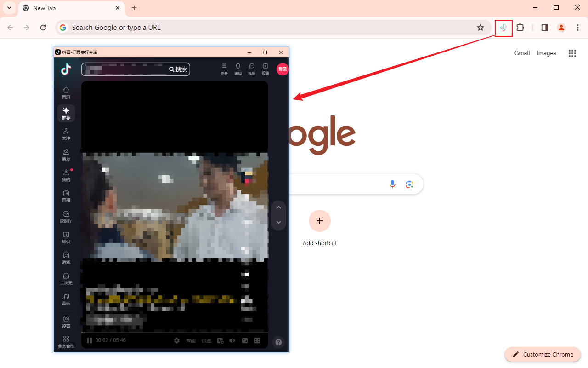Open 我的 profile in Douyin sidebar
The image size is (588, 368).
66,175
